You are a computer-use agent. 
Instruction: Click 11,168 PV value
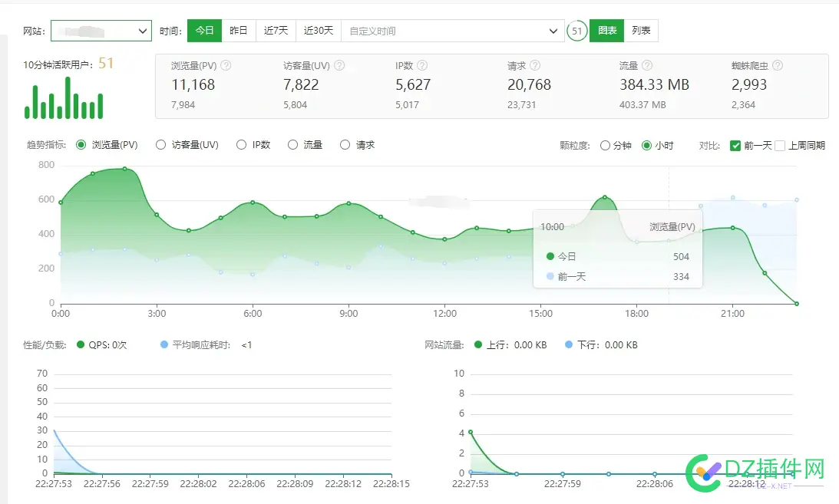pos(193,85)
